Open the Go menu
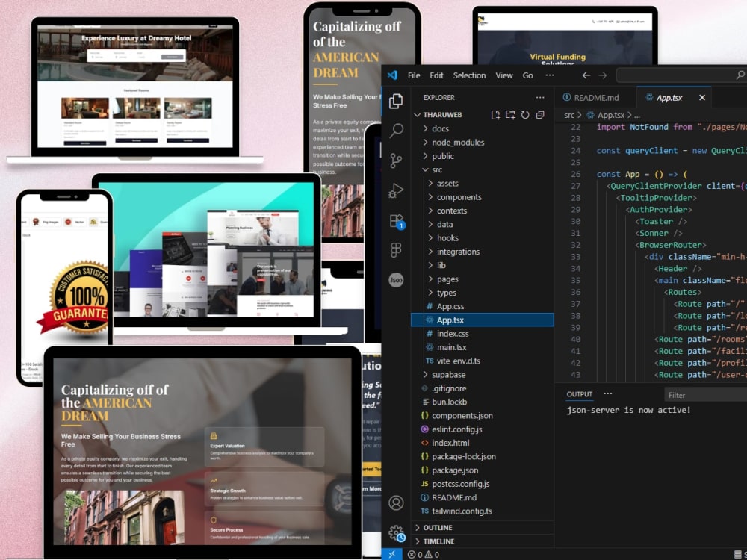 528,75
